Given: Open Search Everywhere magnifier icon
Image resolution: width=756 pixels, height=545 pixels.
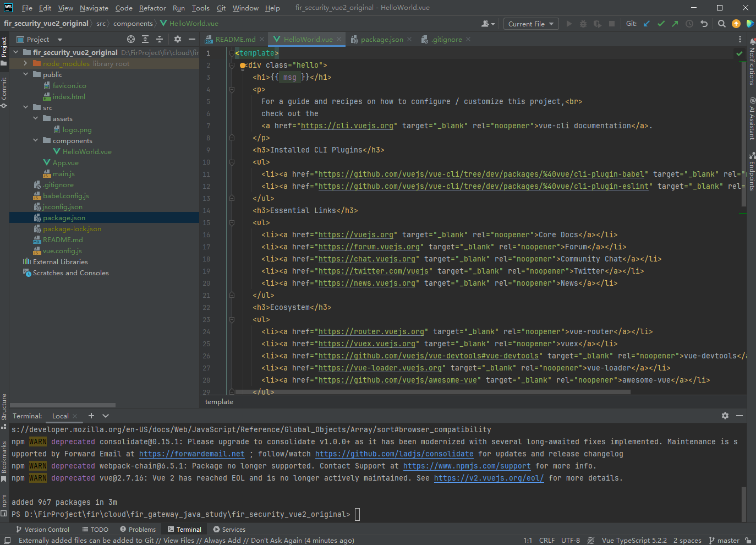Looking at the screenshot, I should tap(722, 24).
